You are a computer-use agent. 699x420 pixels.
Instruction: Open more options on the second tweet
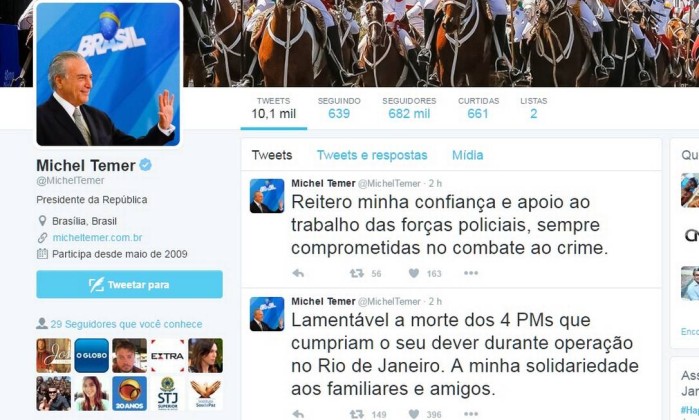(x=471, y=414)
